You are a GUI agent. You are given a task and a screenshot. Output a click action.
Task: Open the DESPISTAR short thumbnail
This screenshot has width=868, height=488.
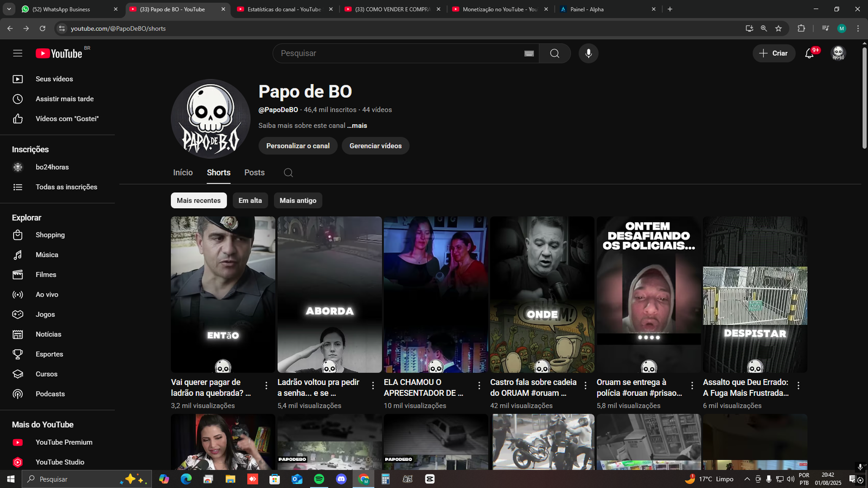(x=755, y=294)
